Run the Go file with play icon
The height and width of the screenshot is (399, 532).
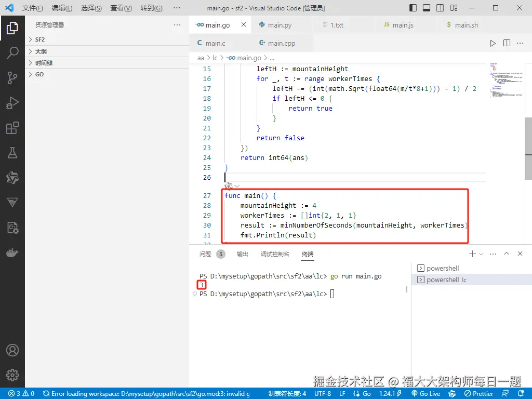493,43
